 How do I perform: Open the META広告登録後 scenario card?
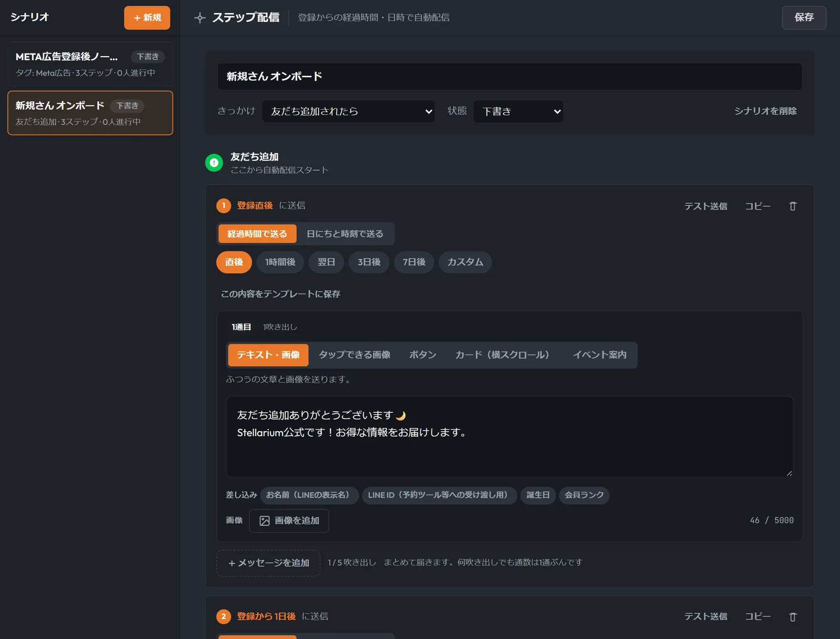pyautogui.click(x=90, y=64)
